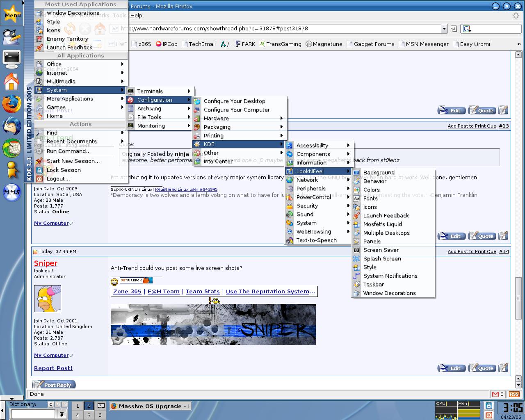This screenshot has height=420, width=525.
Task: Click Edit button on post #13
Action: (x=452, y=236)
